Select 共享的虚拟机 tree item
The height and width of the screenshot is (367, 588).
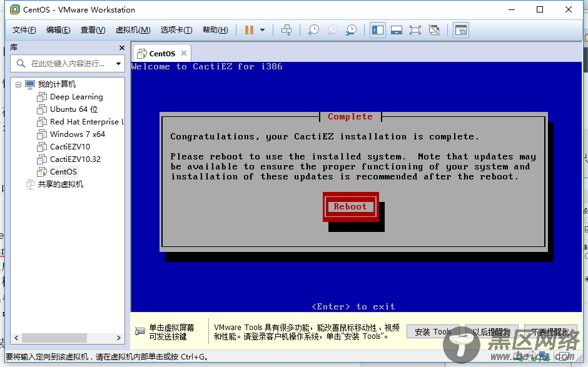[61, 184]
